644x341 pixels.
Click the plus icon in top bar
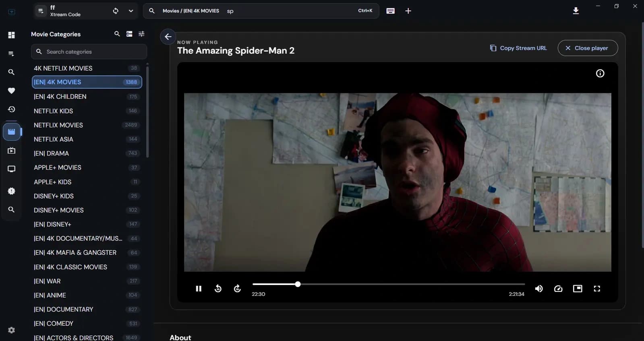pos(408,11)
